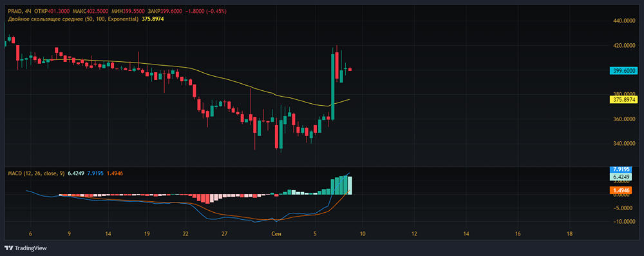Click the -10.0000 MACD axis tick
The image size is (644, 256).
click(x=623, y=222)
